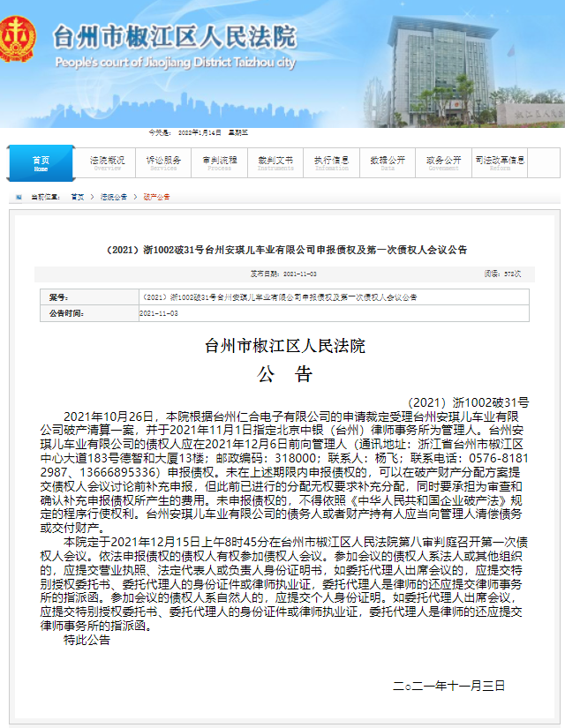Viewport: 565px width, 728px height.
Task: Open the 司法改革信息 Reform menu
Action: tap(500, 163)
